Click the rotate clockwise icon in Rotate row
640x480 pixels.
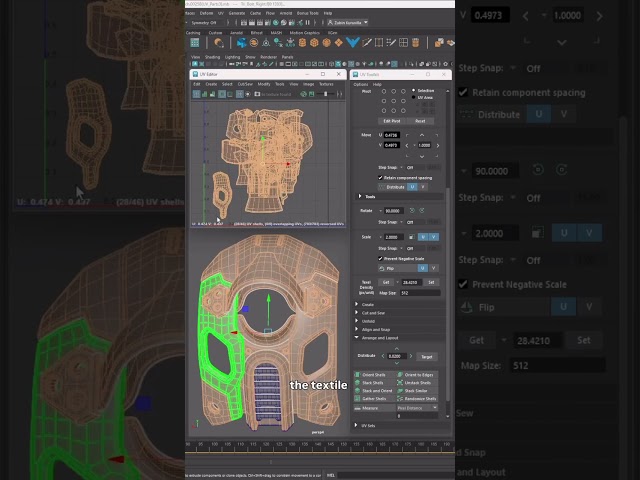(x=422, y=211)
